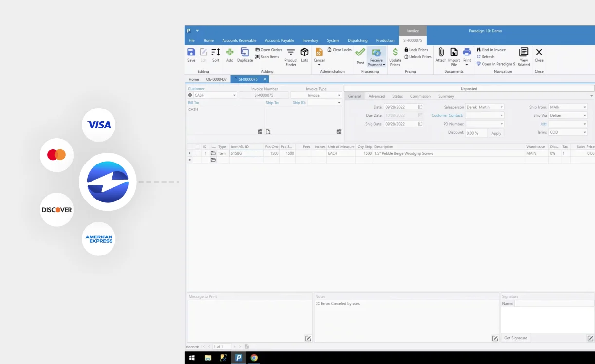Open the Receive Payment dropdown arrow

(x=384, y=65)
